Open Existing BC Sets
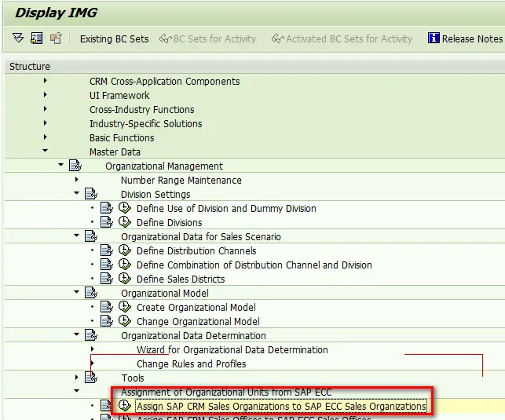The image size is (505, 420). tap(115, 39)
